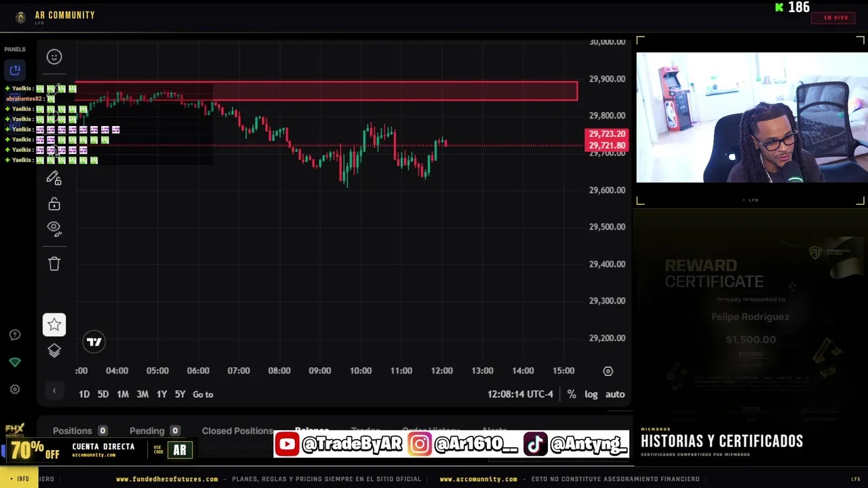Click the streamer webcam feed
Viewport: 868px width, 488px height.
pos(751,118)
